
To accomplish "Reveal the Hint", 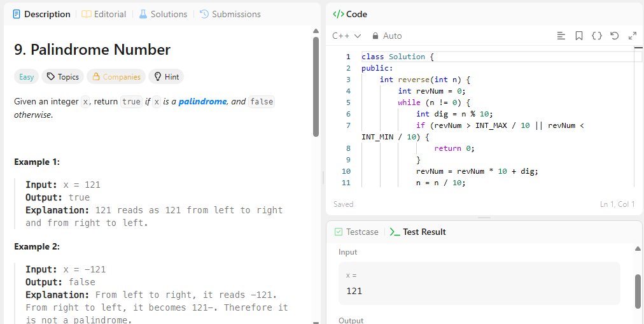I will pyautogui.click(x=166, y=77).
